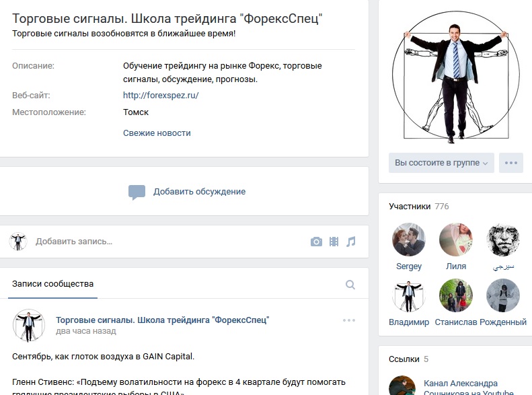
Task: Click the members count '776'
Action: pos(442,207)
